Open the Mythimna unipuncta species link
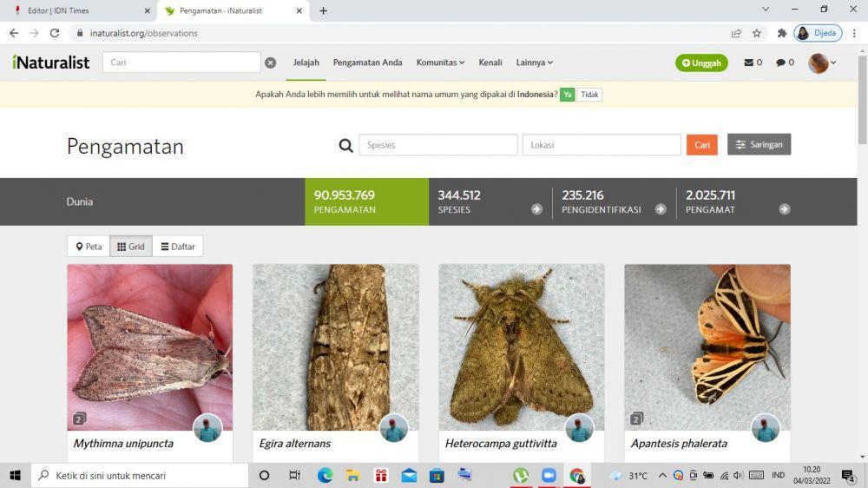The height and width of the screenshot is (488, 868). pos(123,443)
